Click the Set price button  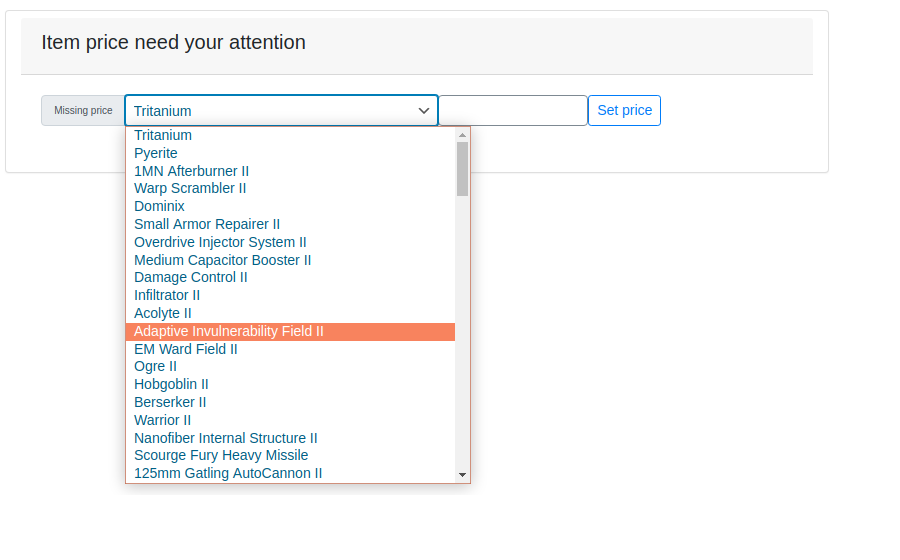tap(624, 110)
